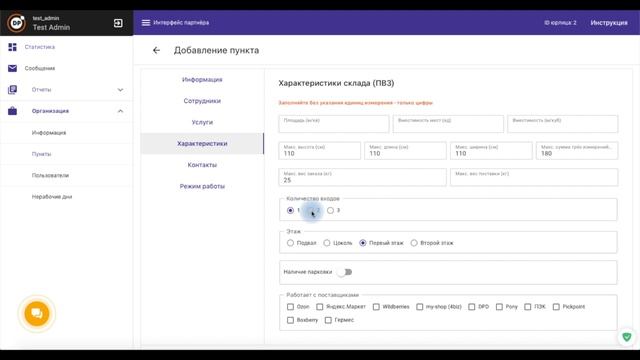Check the Ozon supplier checkbox

[x=290, y=307]
